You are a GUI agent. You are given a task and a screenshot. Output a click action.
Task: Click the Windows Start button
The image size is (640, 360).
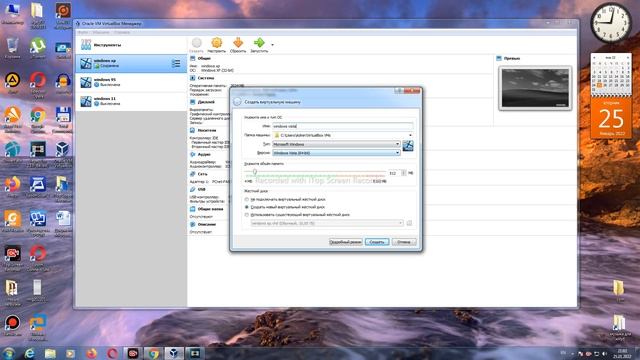pyautogui.click(x=9, y=353)
